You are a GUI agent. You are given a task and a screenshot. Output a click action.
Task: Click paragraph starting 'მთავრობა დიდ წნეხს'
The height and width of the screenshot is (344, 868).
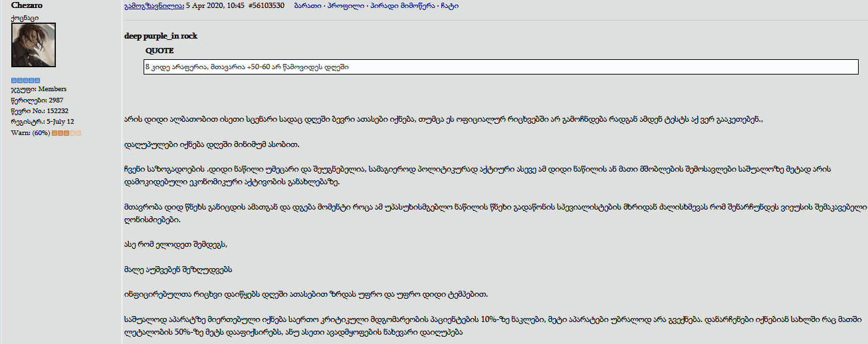(496, 214)
